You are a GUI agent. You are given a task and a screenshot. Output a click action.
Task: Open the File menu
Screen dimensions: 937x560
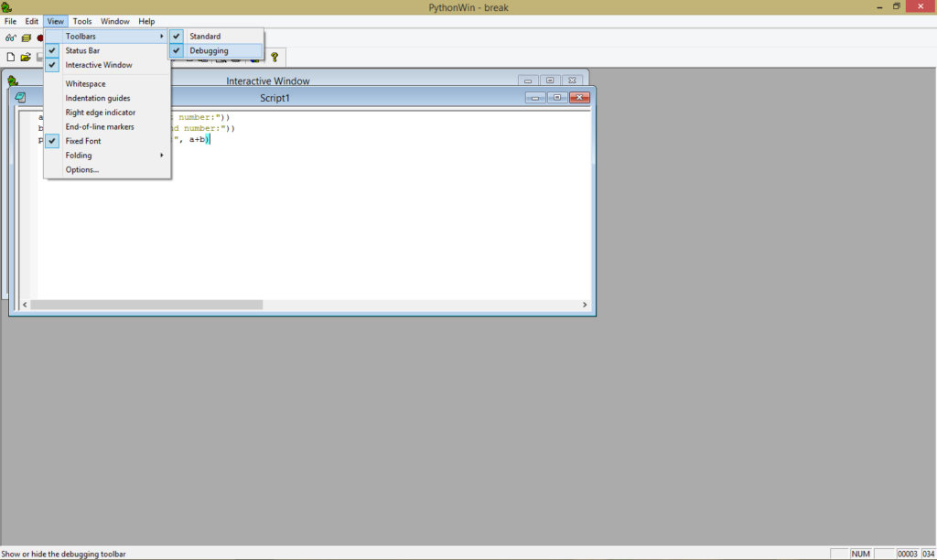(x=10, y=22)
